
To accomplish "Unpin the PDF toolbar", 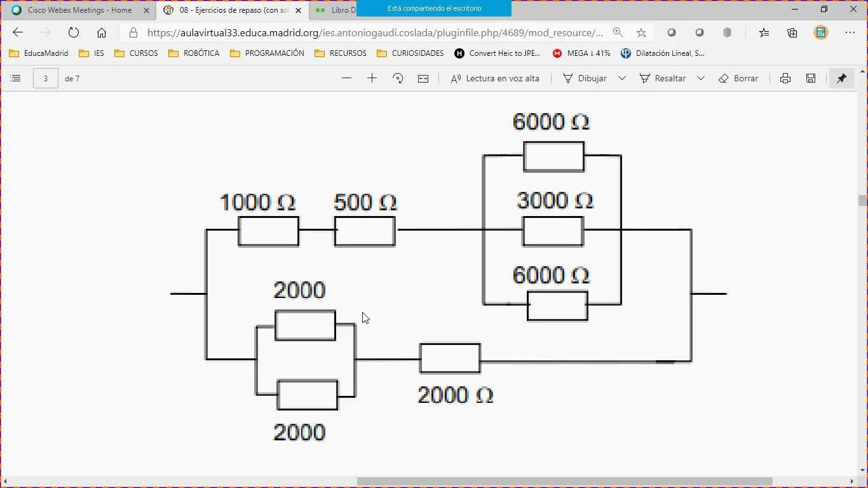I will [841, 78].
